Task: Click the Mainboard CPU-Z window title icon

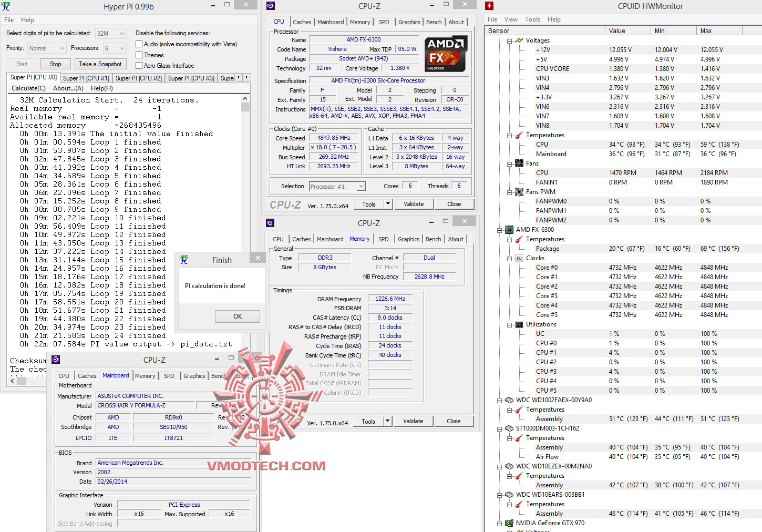Action: (x=56, y=360)
